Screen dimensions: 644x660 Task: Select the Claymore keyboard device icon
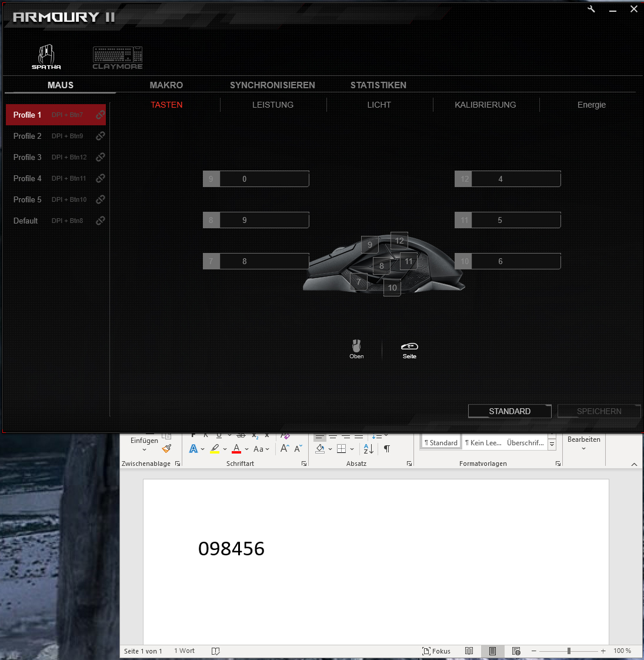coord(118,58)
